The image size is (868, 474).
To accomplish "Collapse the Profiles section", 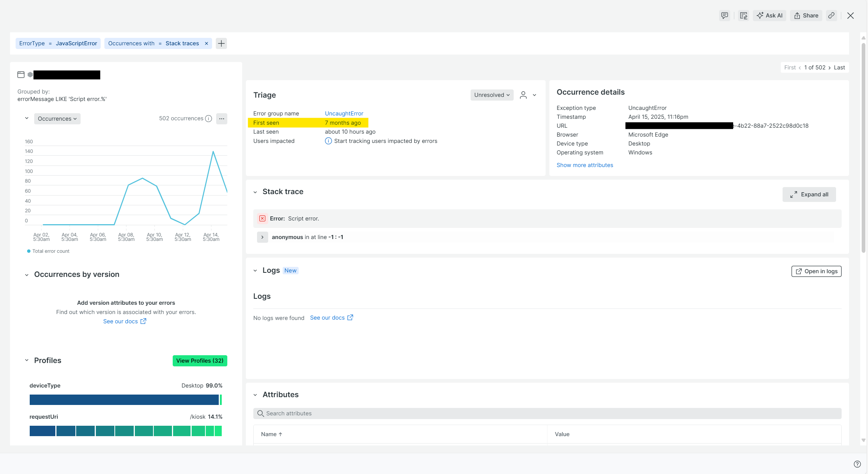I will (x=27, y=360).
